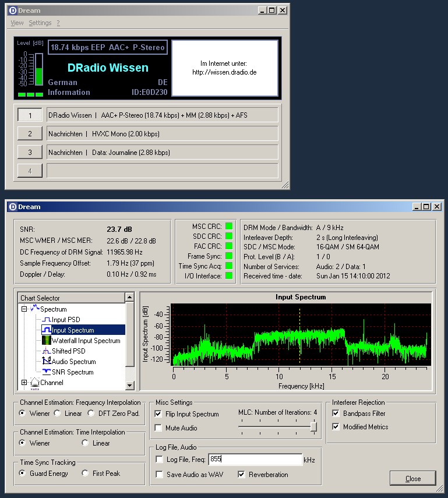Open the View menu
Image resolution: width=448 pixels, height=498 pixels.
point(17,23)
